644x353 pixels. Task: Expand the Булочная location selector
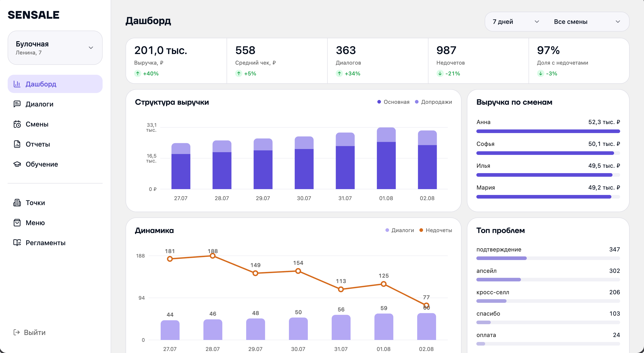click(x=55, y=48)
